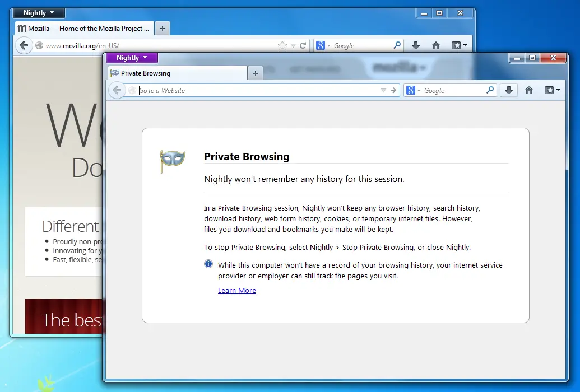
Task: Open new tab in background Mozilla window
Action: (x=163, y=29)
